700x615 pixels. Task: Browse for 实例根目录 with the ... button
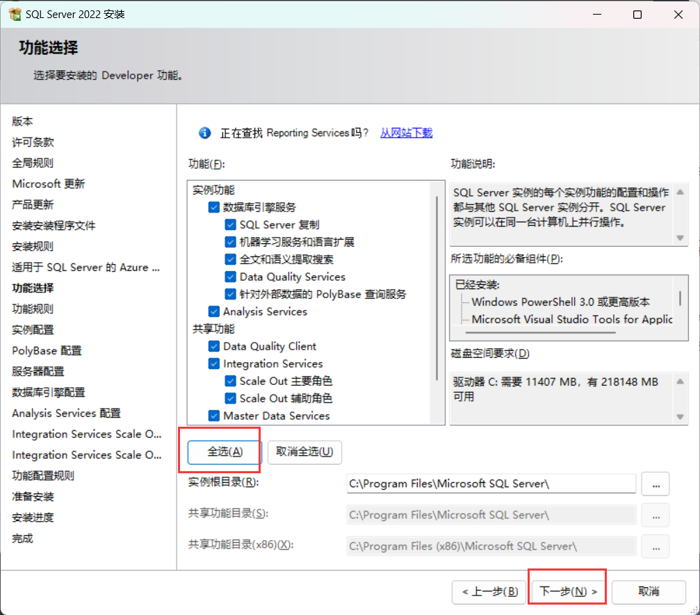coord(656,484)
